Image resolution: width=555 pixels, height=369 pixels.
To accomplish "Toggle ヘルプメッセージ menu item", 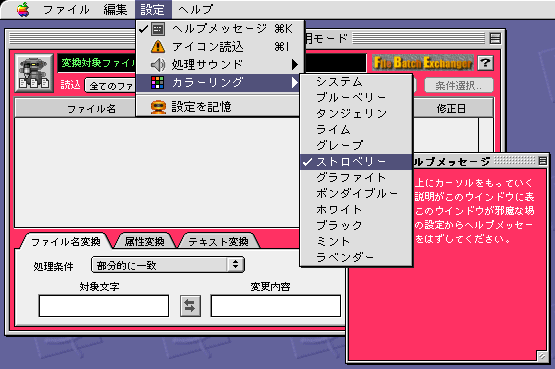I will tap(220, 29).
